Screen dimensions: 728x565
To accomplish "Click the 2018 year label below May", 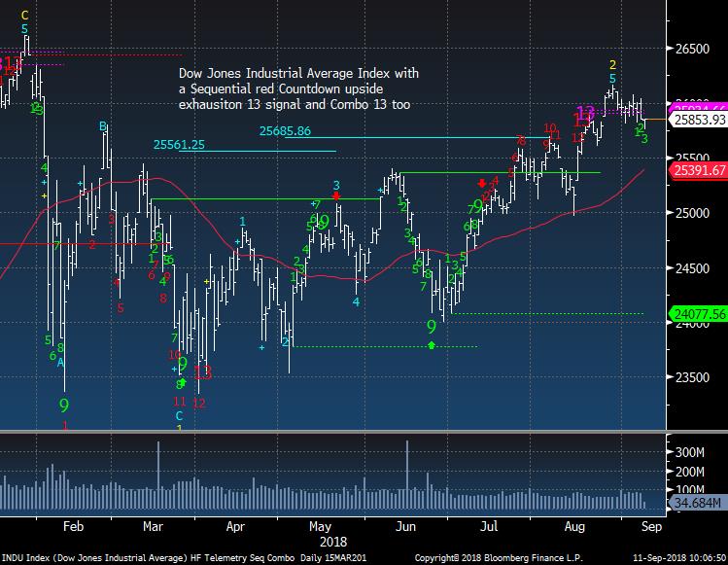I will click(333, 543).
